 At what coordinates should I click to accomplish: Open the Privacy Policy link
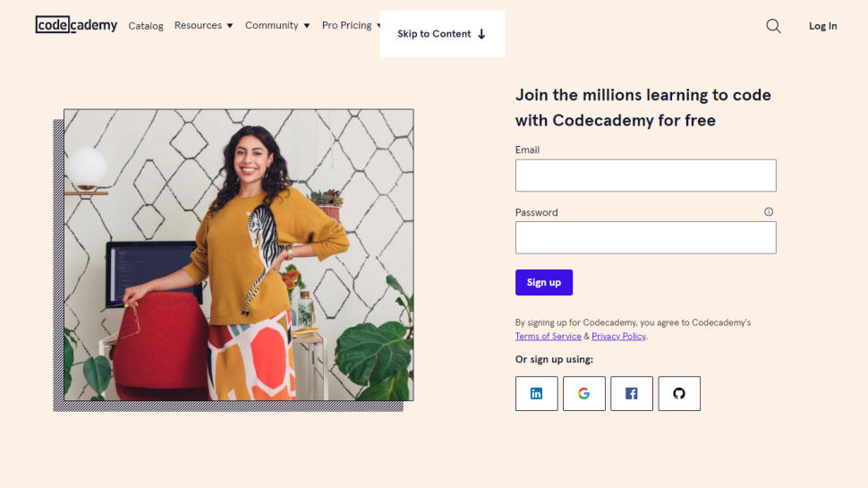point(618,336)
